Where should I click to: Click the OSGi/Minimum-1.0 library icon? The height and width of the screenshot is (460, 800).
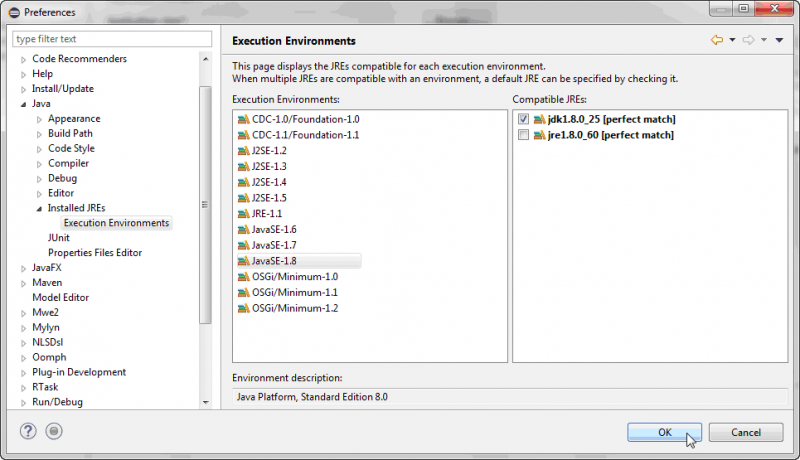[243, 277]
